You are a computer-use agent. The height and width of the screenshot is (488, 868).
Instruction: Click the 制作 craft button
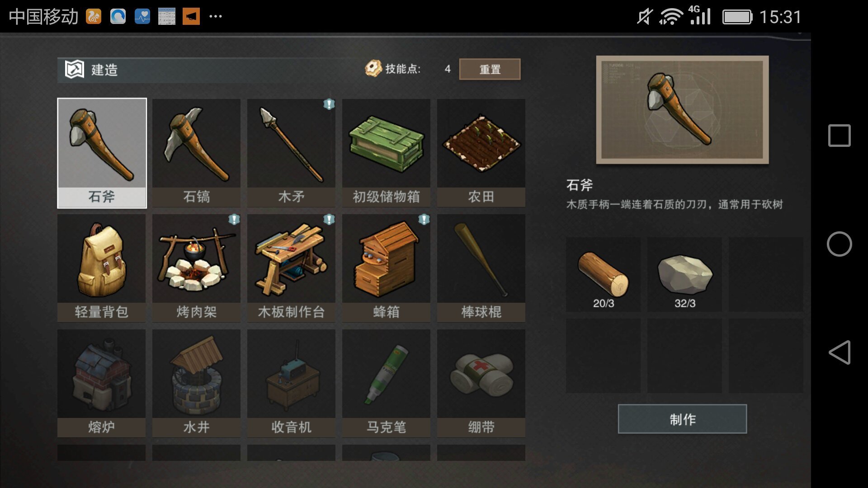(682, 419)
